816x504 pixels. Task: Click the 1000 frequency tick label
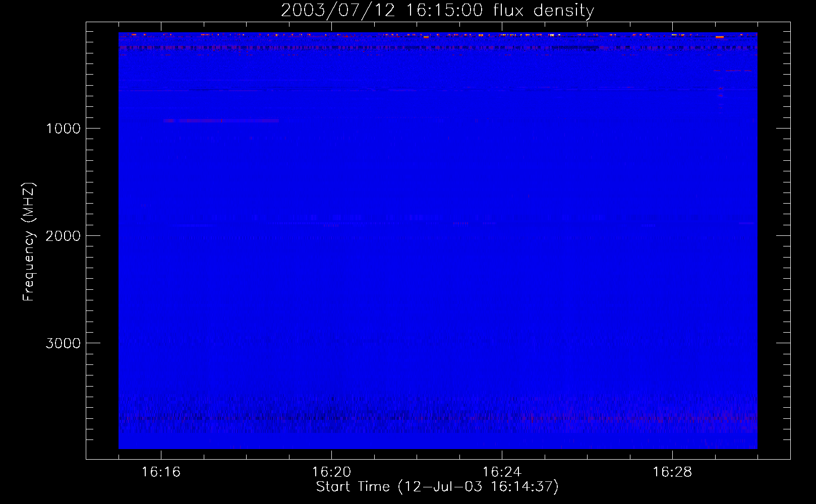[x=63, y=129]
